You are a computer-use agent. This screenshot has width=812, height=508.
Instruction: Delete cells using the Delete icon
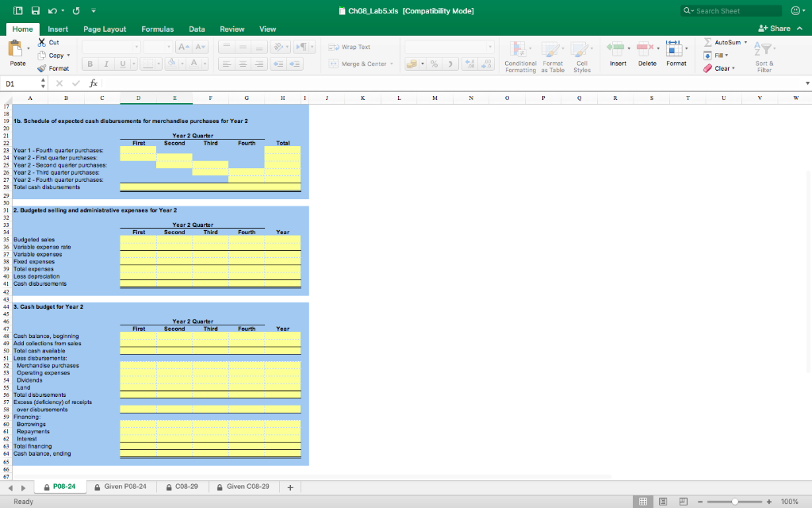pyautogui.click(x=645, y=49)
